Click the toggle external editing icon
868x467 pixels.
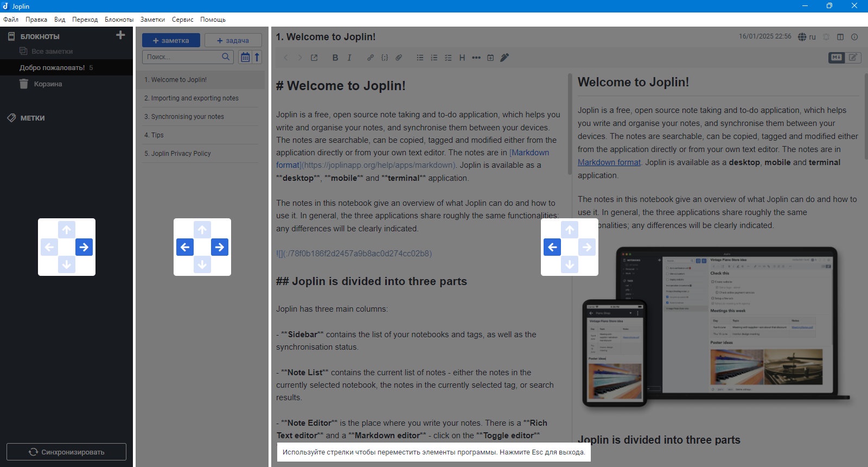point(314,58)
